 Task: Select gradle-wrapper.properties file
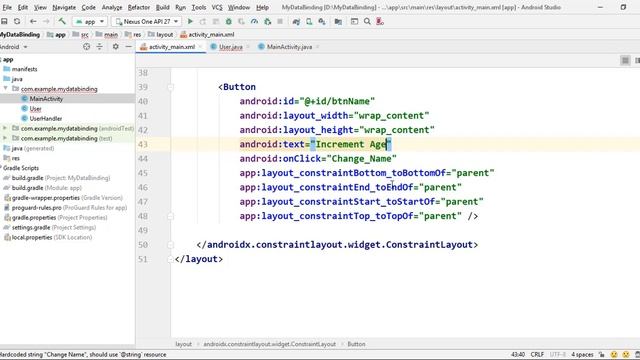[x=67, y=198]
